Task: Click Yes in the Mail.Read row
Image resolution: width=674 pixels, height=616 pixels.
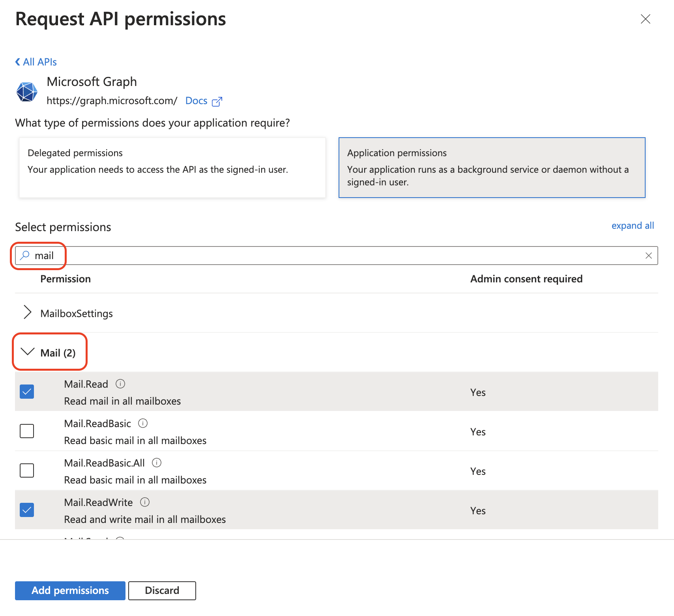Action: (x=478, y=392)
